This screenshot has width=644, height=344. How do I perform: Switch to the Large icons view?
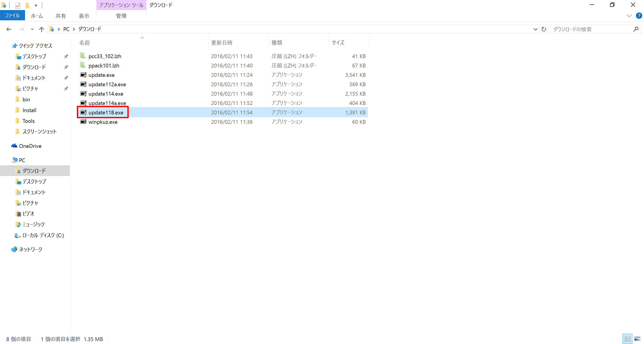pyautogui.click(x=637, y=339)
